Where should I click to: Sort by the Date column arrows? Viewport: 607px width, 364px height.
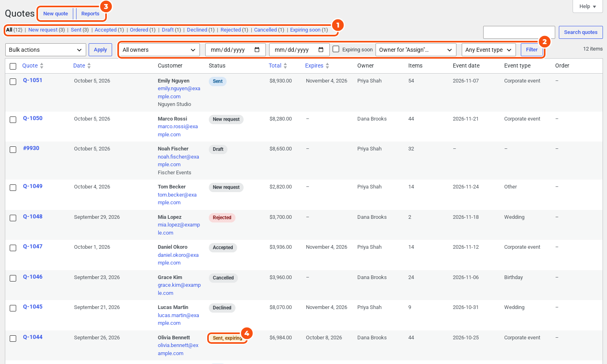pyautogui.click(x=89, y=66)
